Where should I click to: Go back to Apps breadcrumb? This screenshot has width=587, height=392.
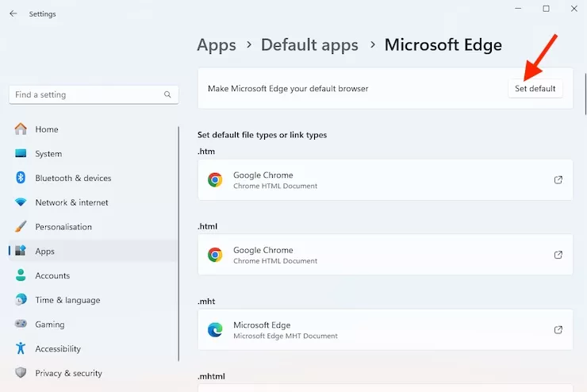click(x=217, y=45)
